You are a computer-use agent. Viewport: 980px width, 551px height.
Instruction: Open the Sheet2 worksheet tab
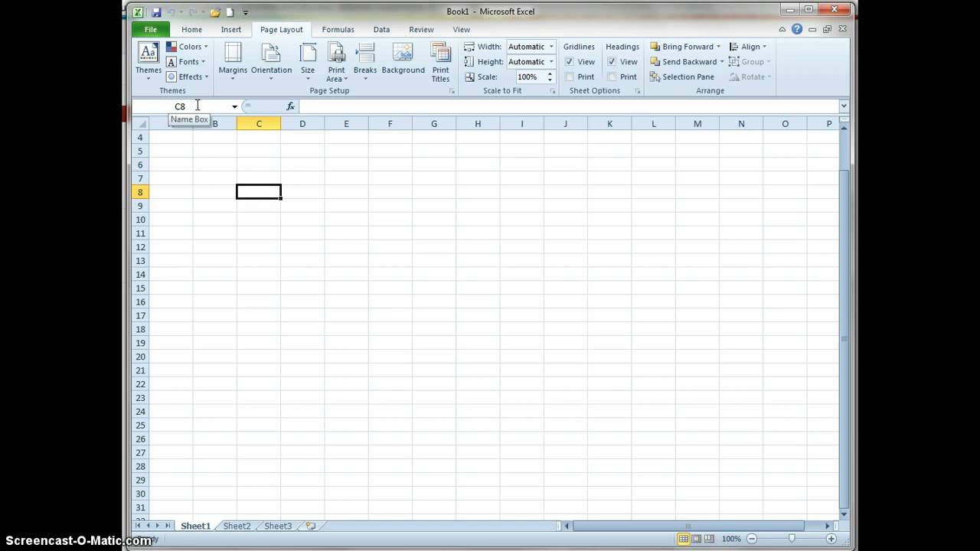point(237,526)
